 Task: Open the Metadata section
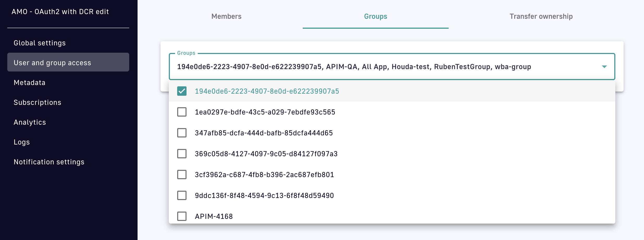pyautogui.click(x=29, y=83)
